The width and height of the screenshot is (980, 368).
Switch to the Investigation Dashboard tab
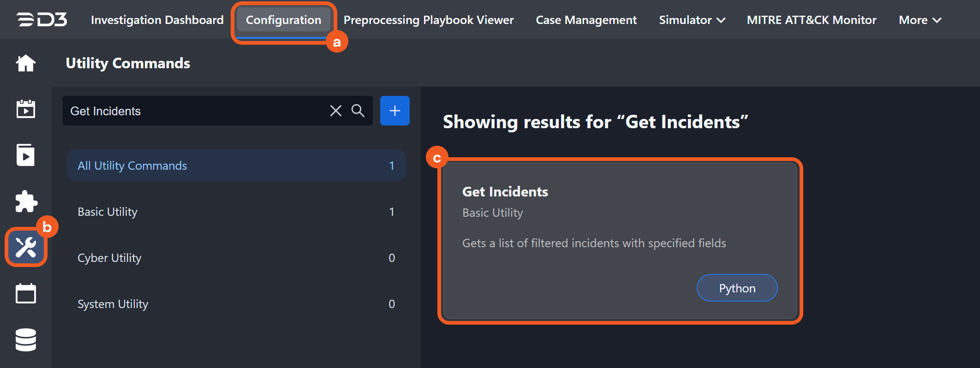157,20
